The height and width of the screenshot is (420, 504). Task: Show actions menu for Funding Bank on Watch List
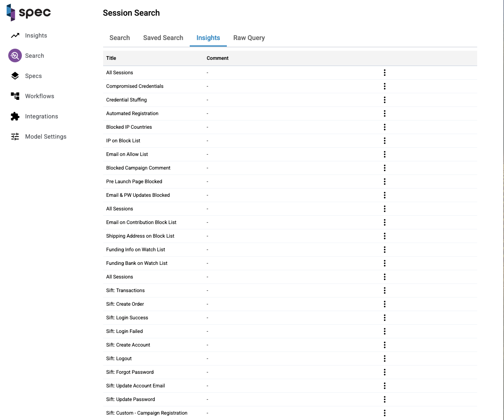[384, 263]
